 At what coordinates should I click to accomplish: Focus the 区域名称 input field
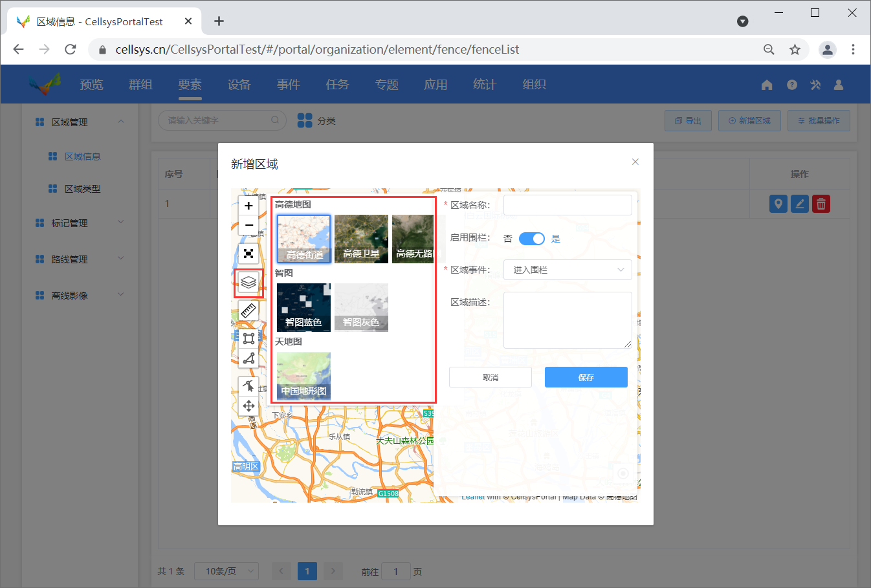[x=568, y=205]
